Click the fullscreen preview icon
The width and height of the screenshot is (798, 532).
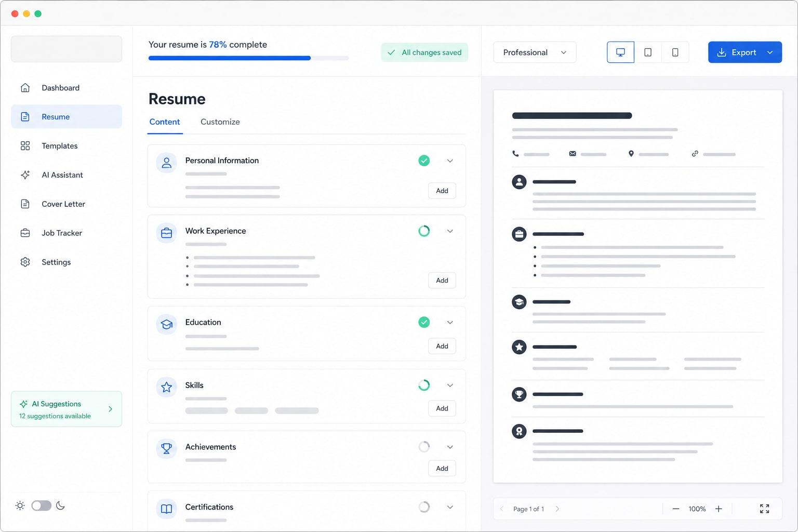pos(764,509)
